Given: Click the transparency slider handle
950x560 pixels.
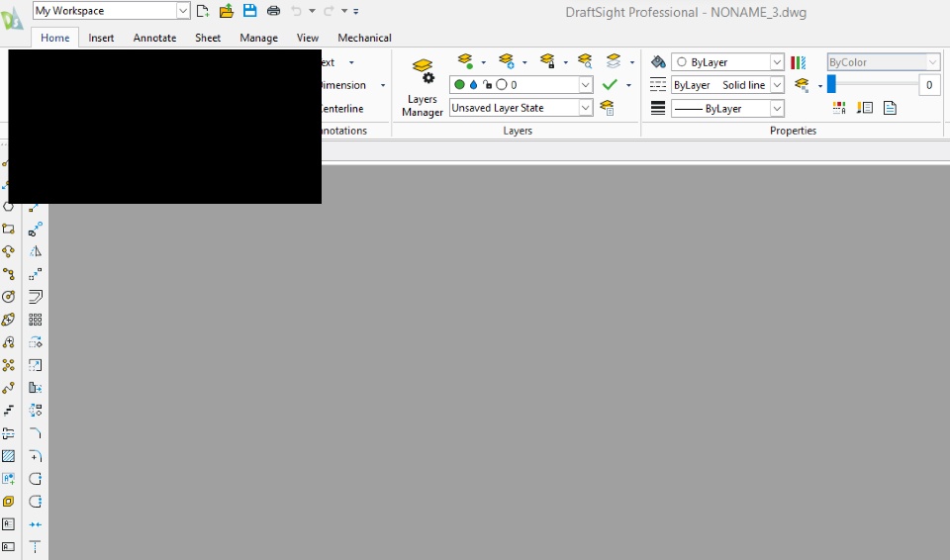Looking at the screenshot, I should click(831, 84).
